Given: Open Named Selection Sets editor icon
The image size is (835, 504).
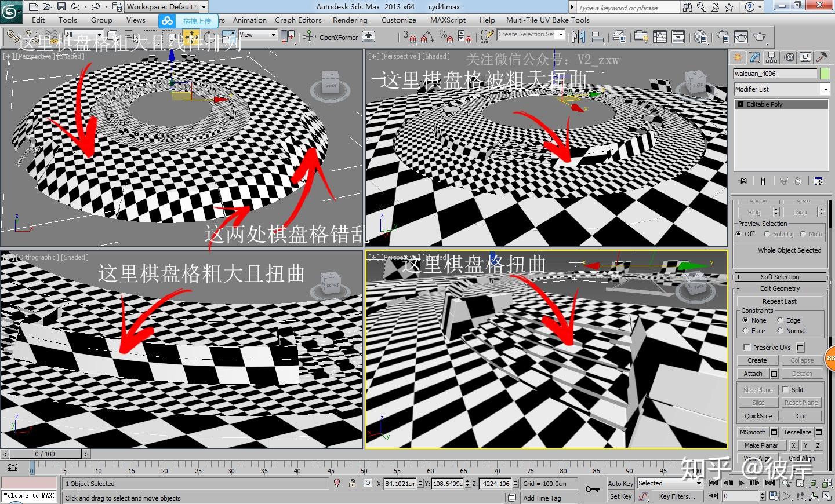Looking at the screenshot, I should (485, 37).
